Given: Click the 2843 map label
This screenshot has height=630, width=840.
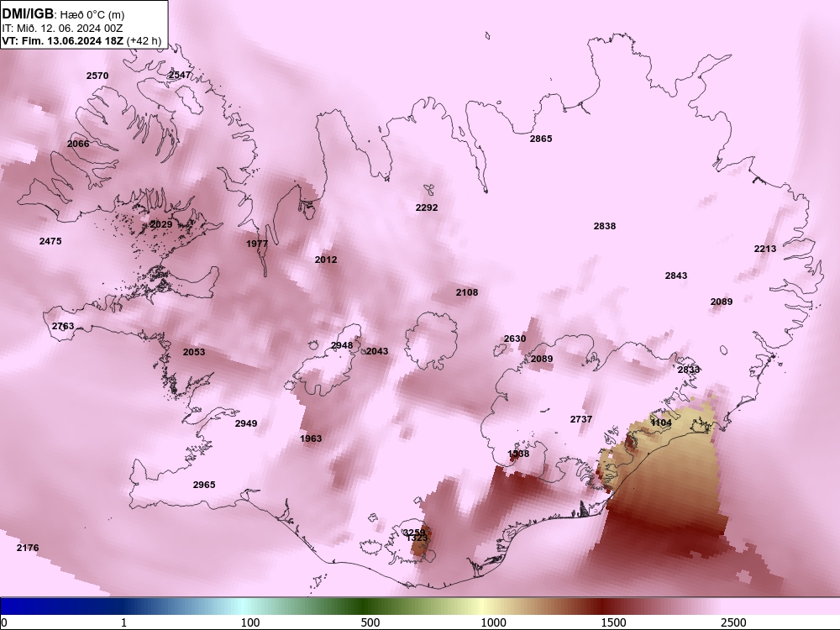Looking at the screenshot, I should (x=676, y=276).
